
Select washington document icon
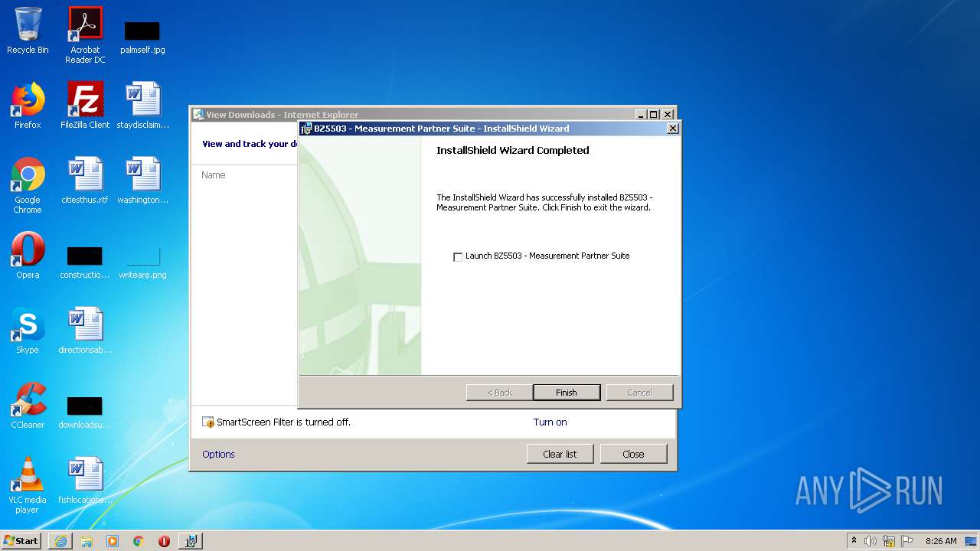point(142,181)
